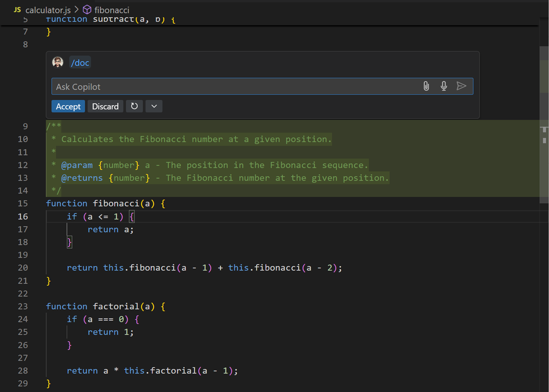Click the closing brace on line 7

click(x=48, y=32)
